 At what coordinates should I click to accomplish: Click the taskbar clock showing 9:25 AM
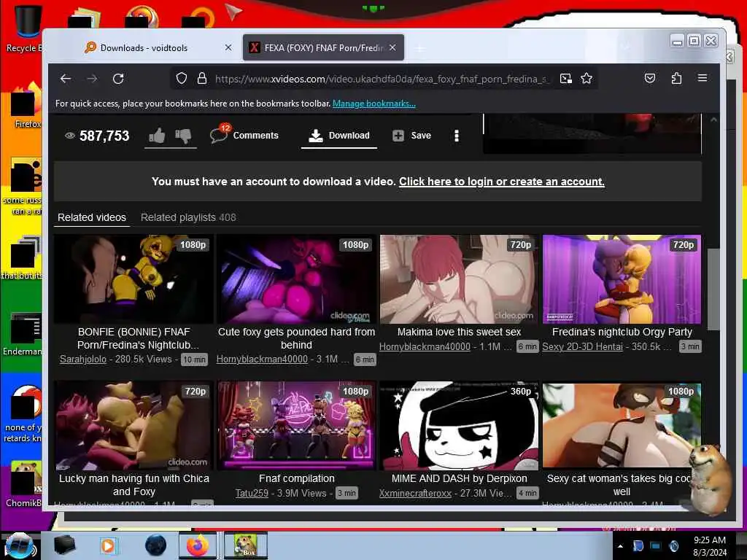(x=710, y=546)
